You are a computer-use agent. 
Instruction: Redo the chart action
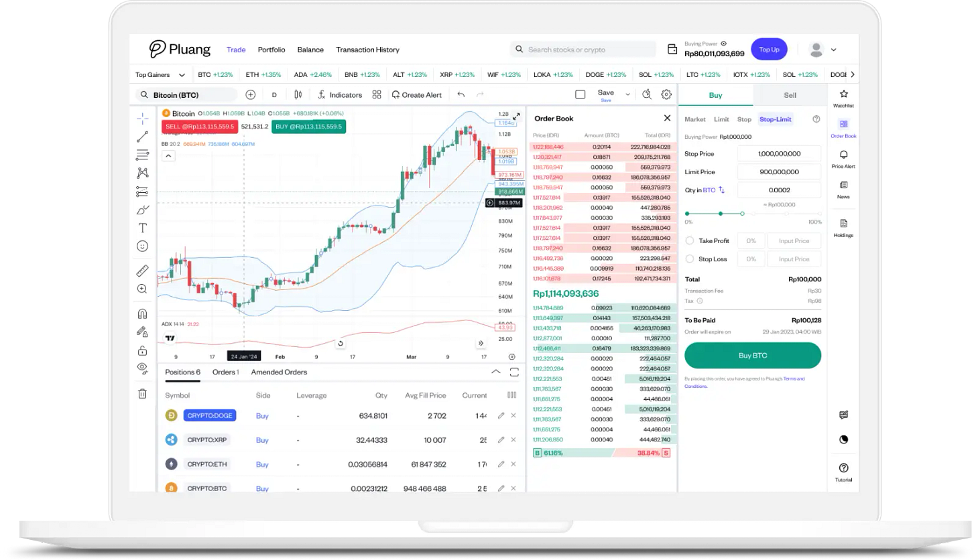pos(480,95)
